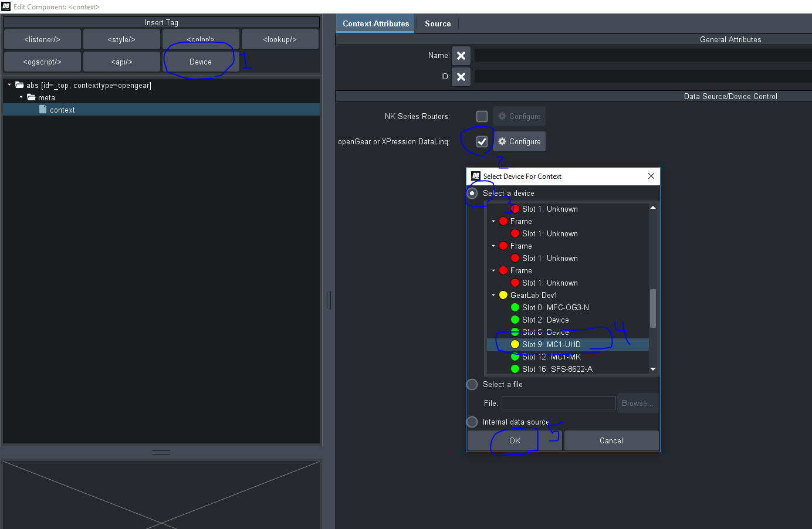Insert a <style/> tag

click(x=121, y=39)
